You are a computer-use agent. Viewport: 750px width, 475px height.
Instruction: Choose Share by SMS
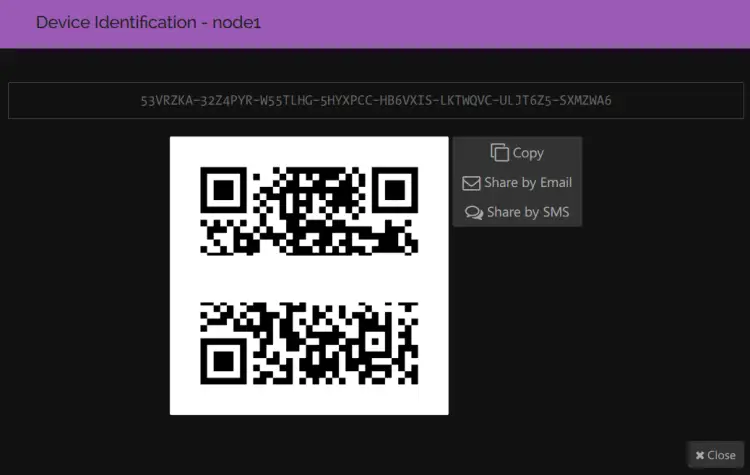(517, 212)
